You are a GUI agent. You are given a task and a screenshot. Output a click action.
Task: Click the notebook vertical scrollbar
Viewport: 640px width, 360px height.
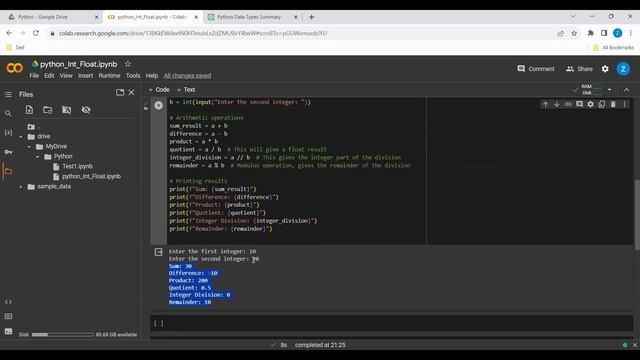coord(637,214)
